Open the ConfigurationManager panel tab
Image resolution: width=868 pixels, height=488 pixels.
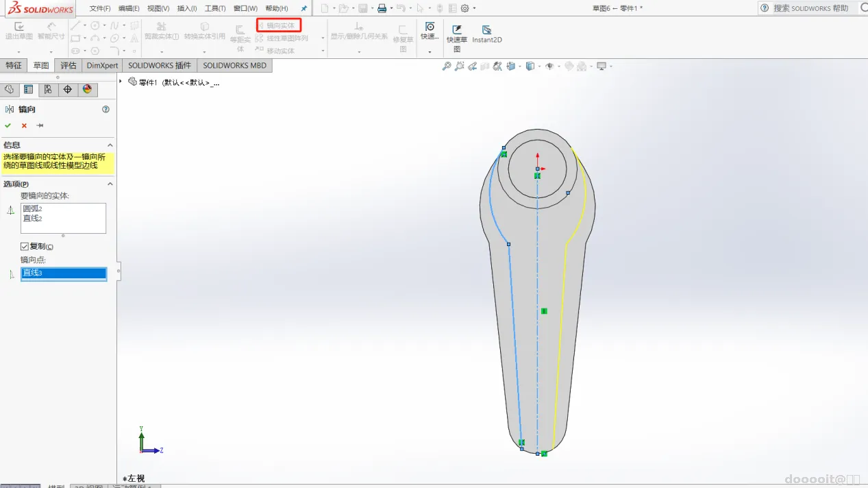[48, 90]
